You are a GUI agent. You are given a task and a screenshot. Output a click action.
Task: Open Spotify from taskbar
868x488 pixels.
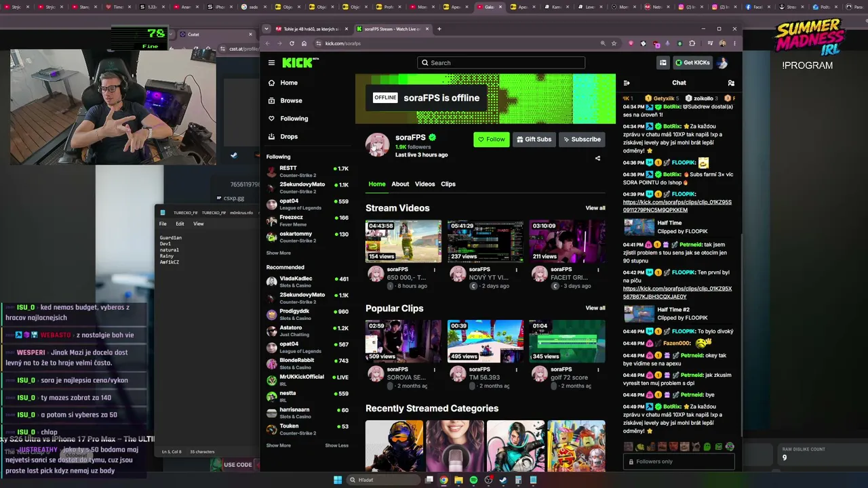coord(473,480)
